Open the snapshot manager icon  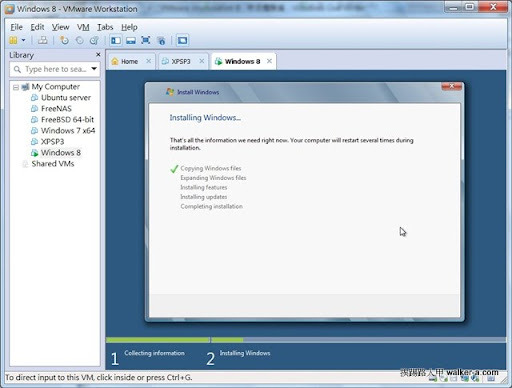[x=94, y=41]
